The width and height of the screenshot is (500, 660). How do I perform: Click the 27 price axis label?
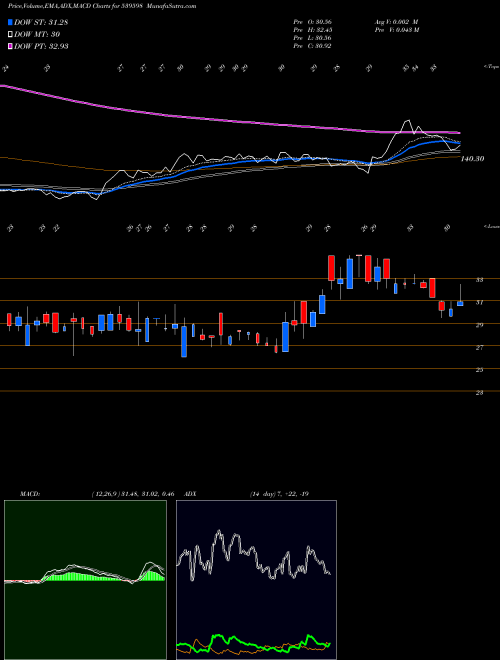(479, 347)
